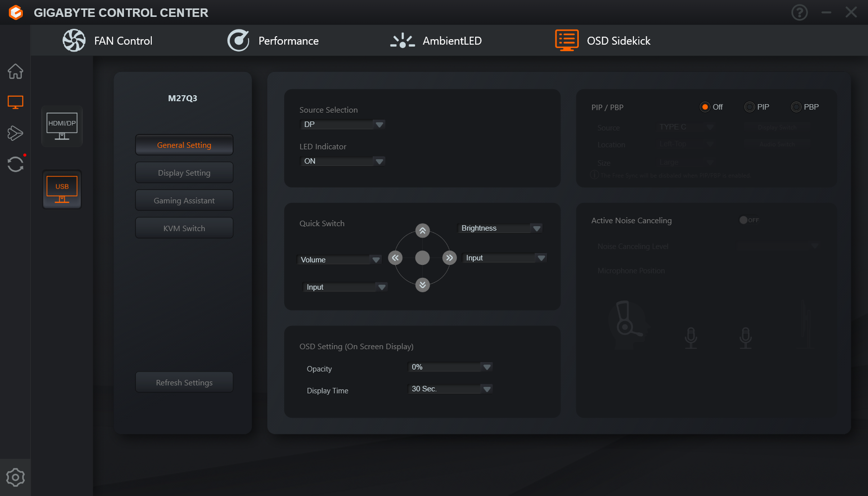The height and width of the screenshot is (496, 868).
Task: Switch to OSD Sidekick tab
Action: [603, 41]
